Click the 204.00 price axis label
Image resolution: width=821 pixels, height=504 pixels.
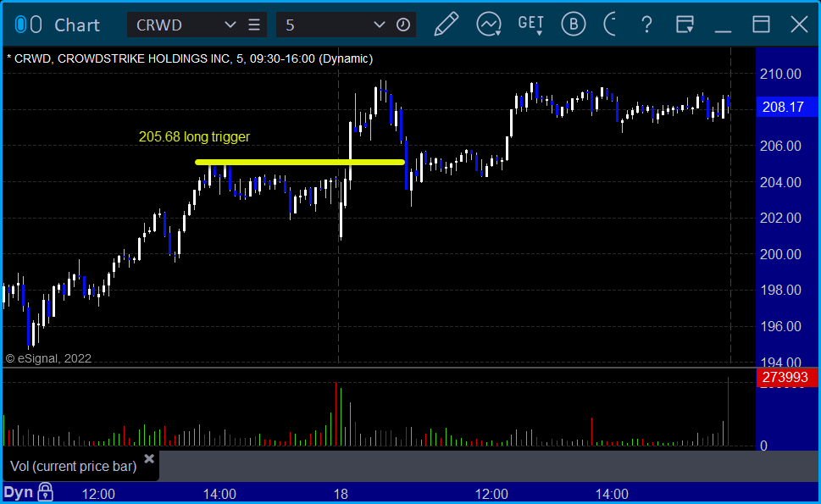coord(780,182)
